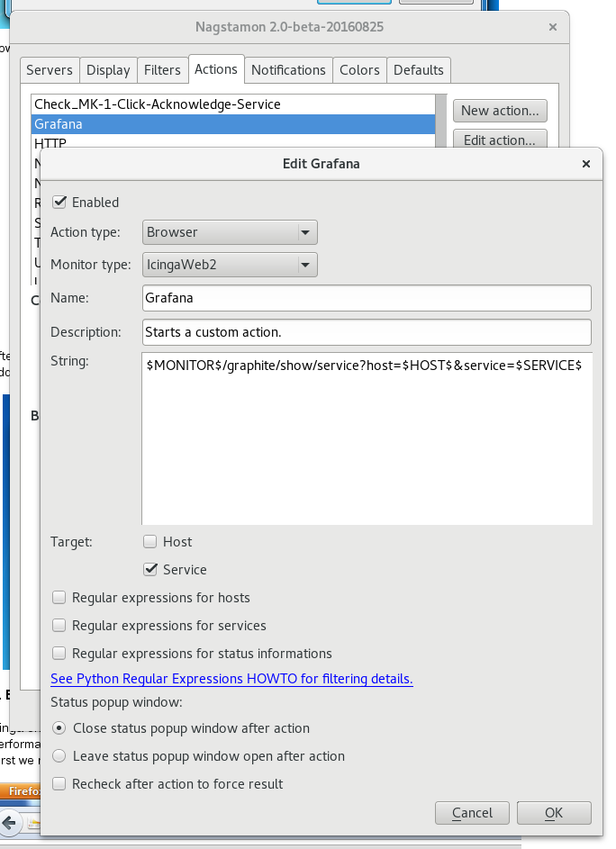Open the Monitor type dropdown
Image resolution: width=616 pixels, height=849 pixels.
click(x=230, y=265)
